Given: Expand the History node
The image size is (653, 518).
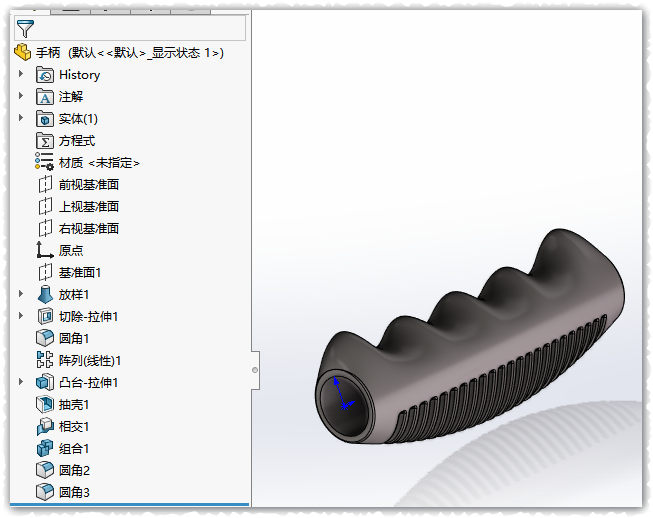Looking at the screenshot, I should click(21, 74).
